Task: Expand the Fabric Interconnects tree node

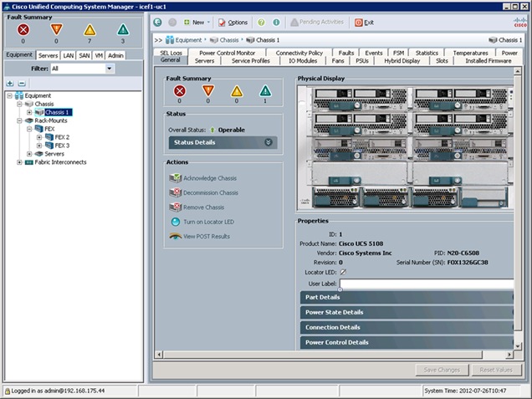Action: click(x=20, y=162)
